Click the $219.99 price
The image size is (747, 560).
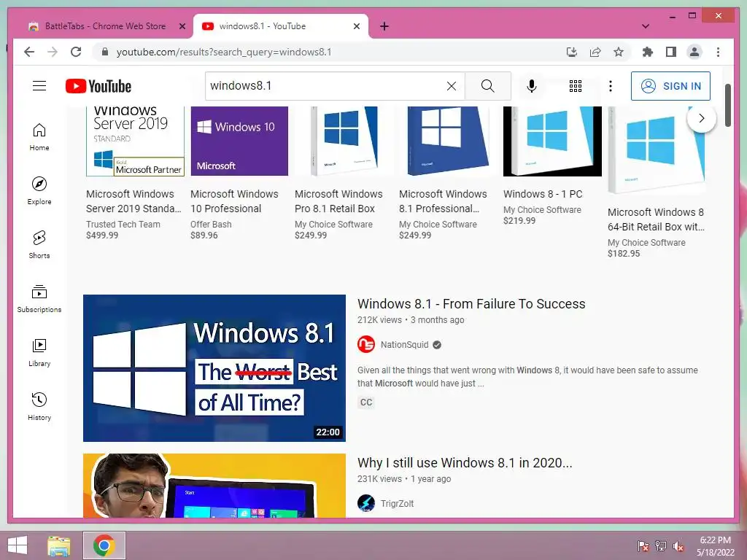pos(519,220)
